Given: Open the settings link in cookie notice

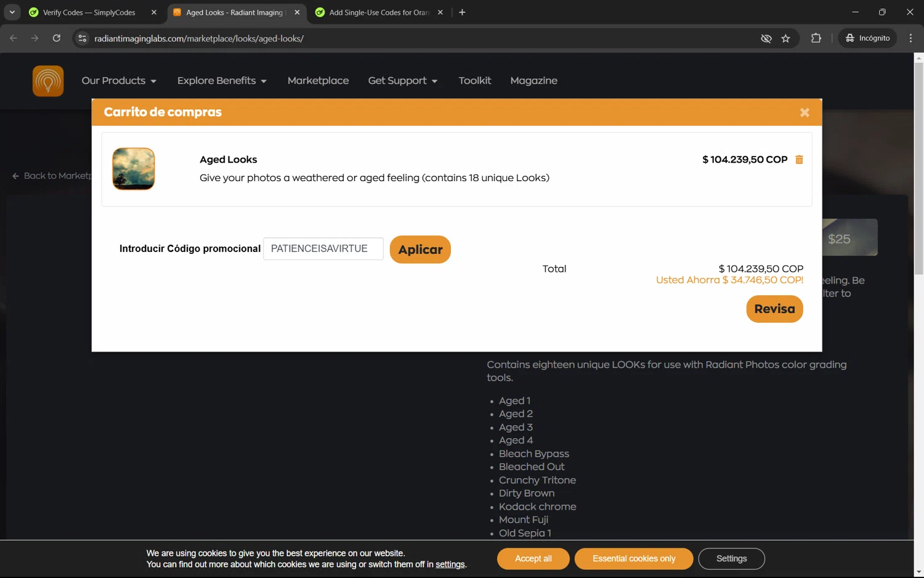Looking at the screenshot, I should 450,564.
